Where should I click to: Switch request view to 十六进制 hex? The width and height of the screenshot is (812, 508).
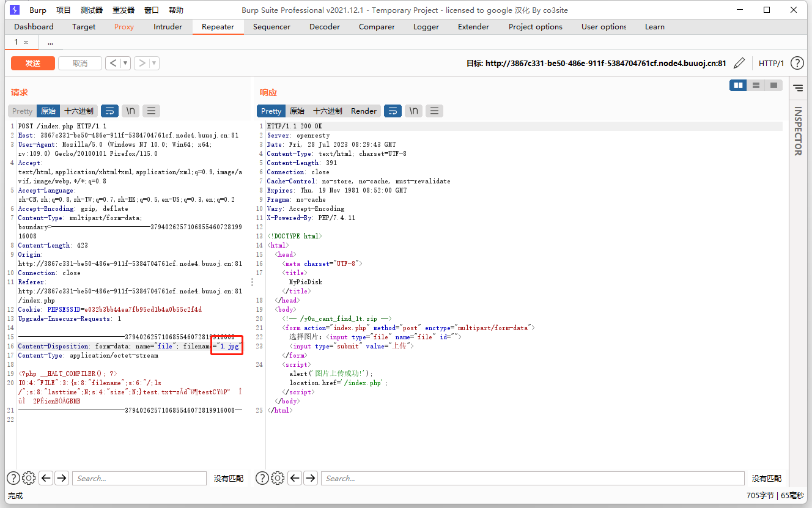[79, 111]
